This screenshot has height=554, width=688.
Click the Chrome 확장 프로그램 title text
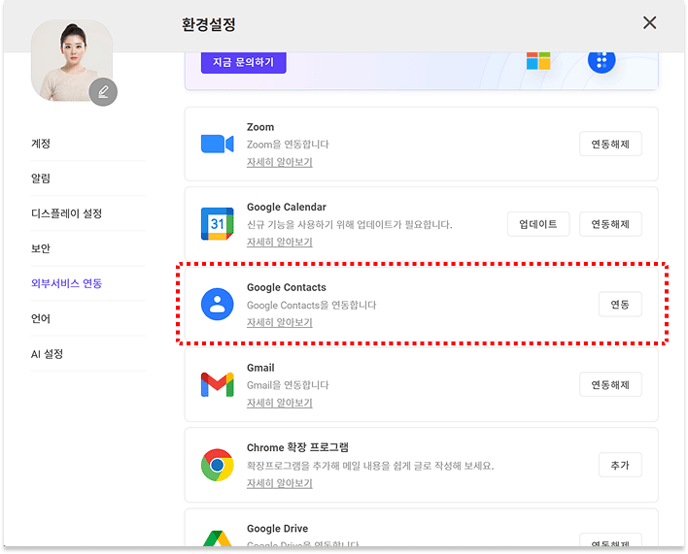tap(297, 448)
